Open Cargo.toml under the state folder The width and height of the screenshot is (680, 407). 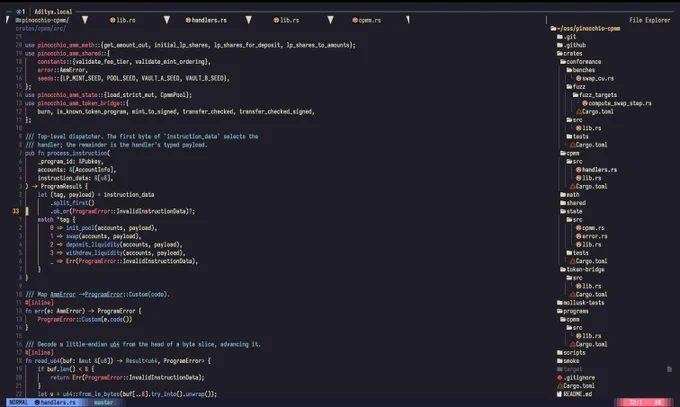(x=592, y=261)
